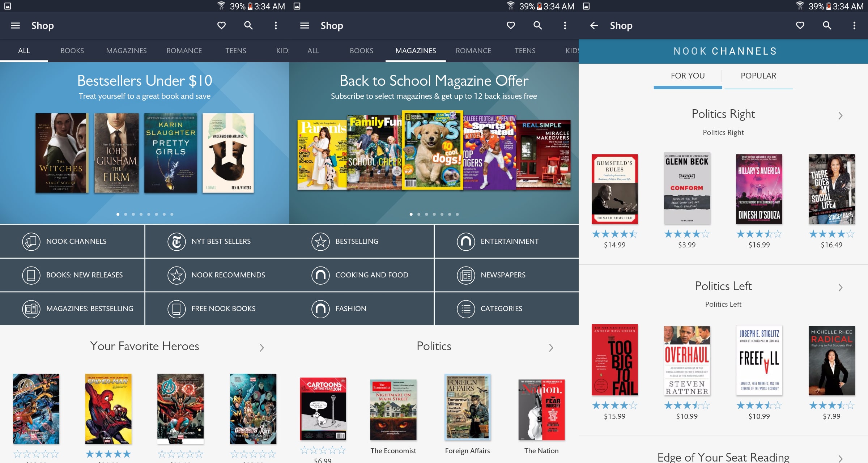Tap the Entertainment nook icon
868x463 pixels.
[x=466, y=241]
